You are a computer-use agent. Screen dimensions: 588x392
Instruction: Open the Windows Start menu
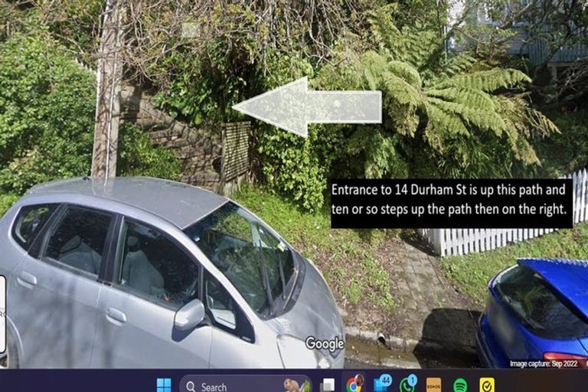164,385
